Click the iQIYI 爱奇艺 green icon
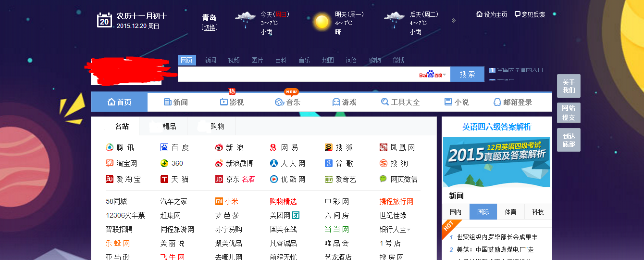This screenshot has height=260, width=644. (329, 179)
